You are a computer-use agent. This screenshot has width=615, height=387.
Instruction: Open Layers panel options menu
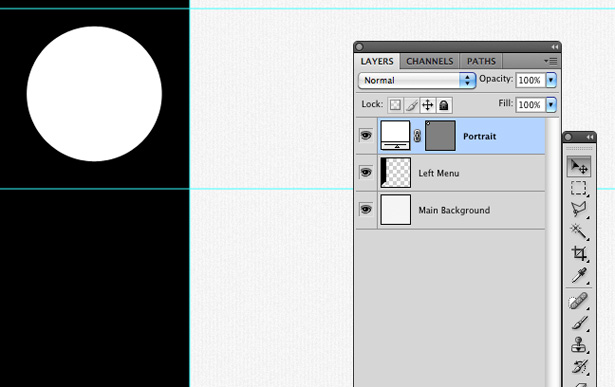point(551,61)
